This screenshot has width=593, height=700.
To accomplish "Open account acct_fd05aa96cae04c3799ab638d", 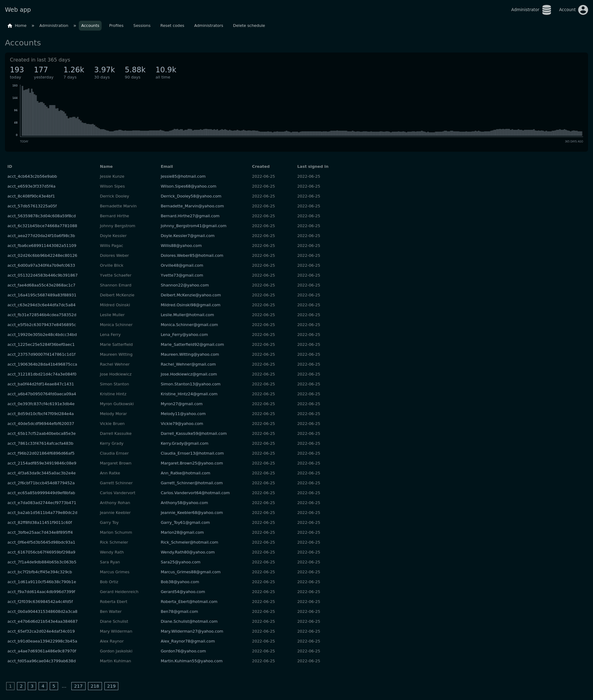I will click(41, 661).
